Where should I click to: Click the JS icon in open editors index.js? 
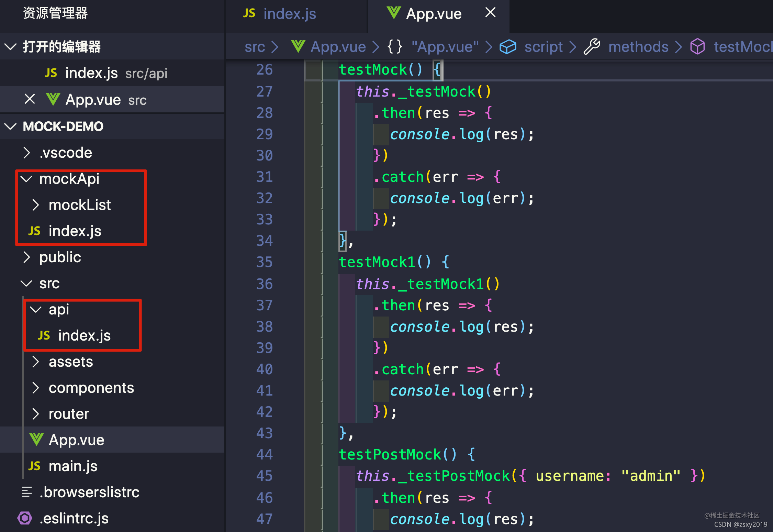51,73
